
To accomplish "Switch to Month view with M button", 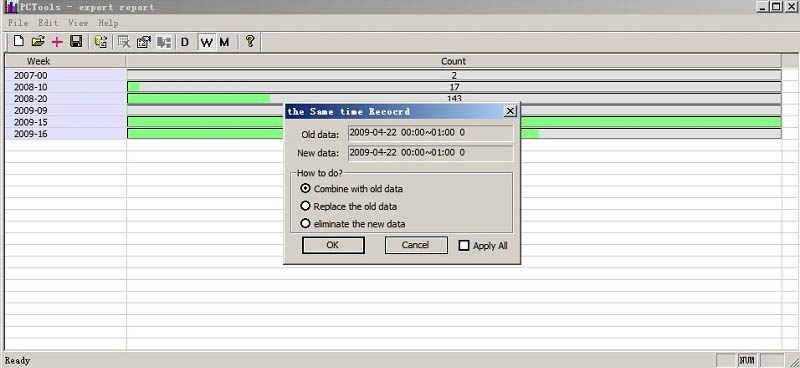I will (x=224, y=42).
